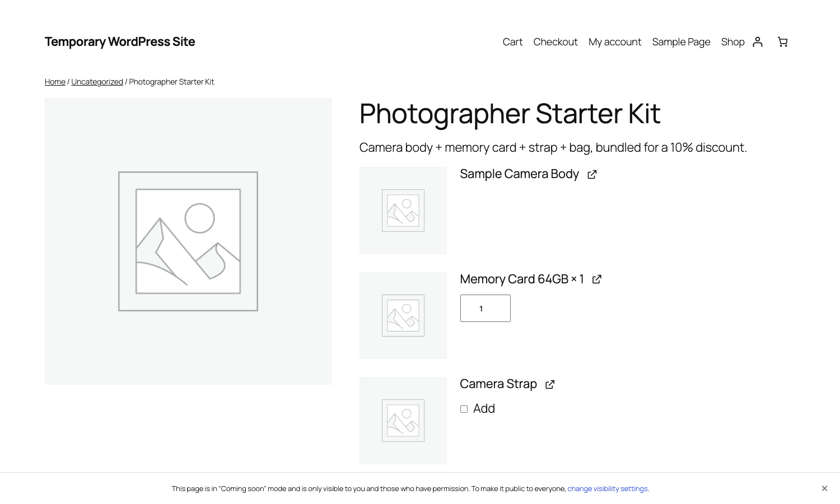Open the main product placeholder image
840x504 pixels.
188,241
